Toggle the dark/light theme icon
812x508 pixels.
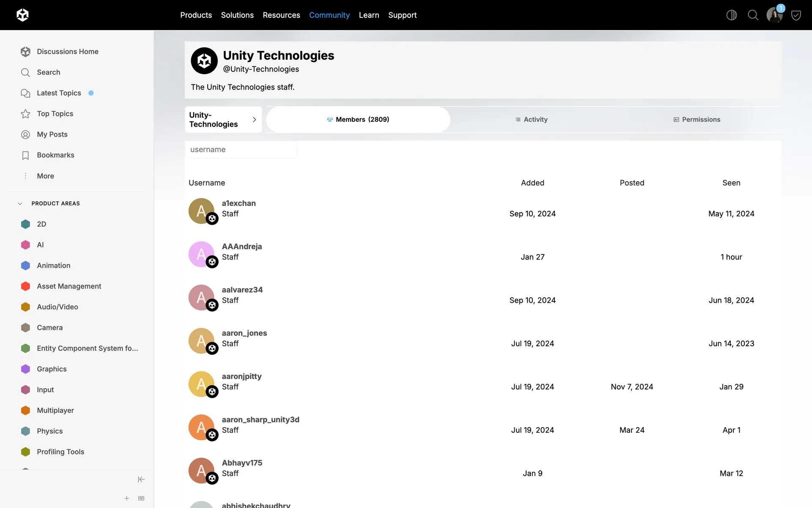[731, 15]
